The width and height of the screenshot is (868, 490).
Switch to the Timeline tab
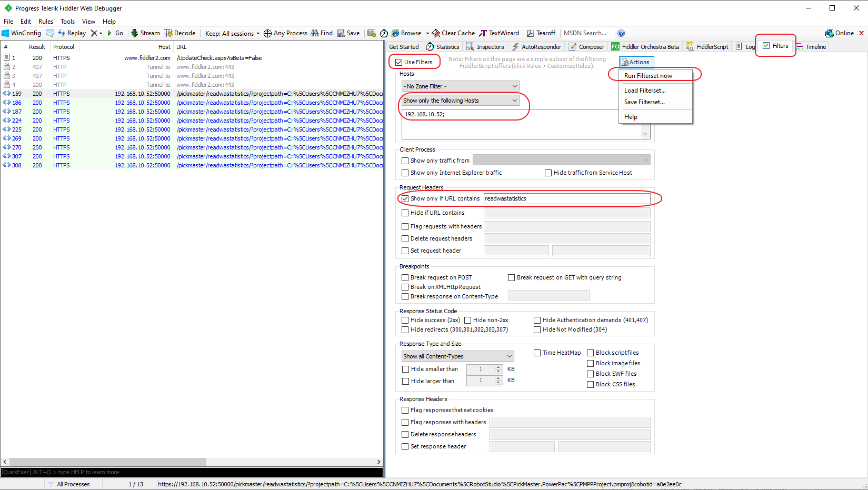click(x=811, y=47)
